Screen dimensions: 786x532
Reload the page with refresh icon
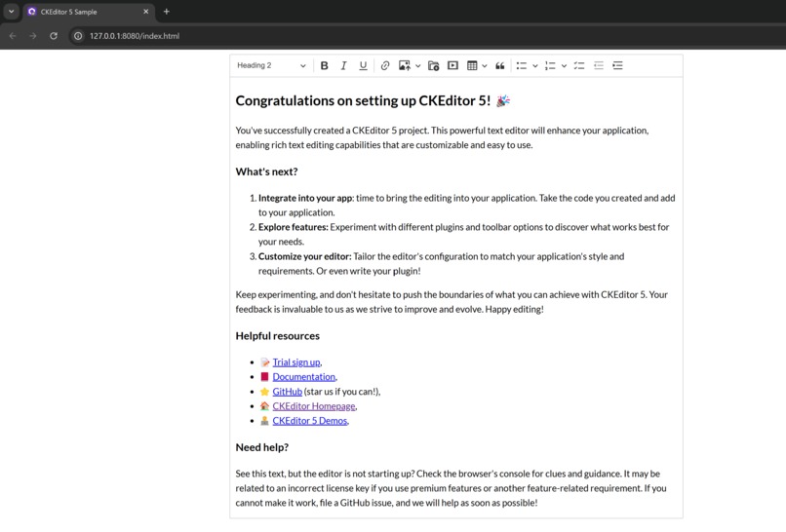pyautogui.click(x=54, y=36)
